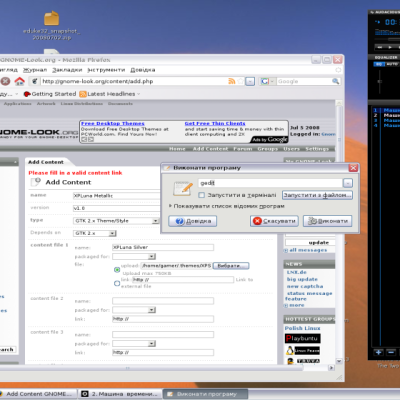
Task: Click the Вибрати browse file button
Action: pyautogui.click(x=231, y=266)
